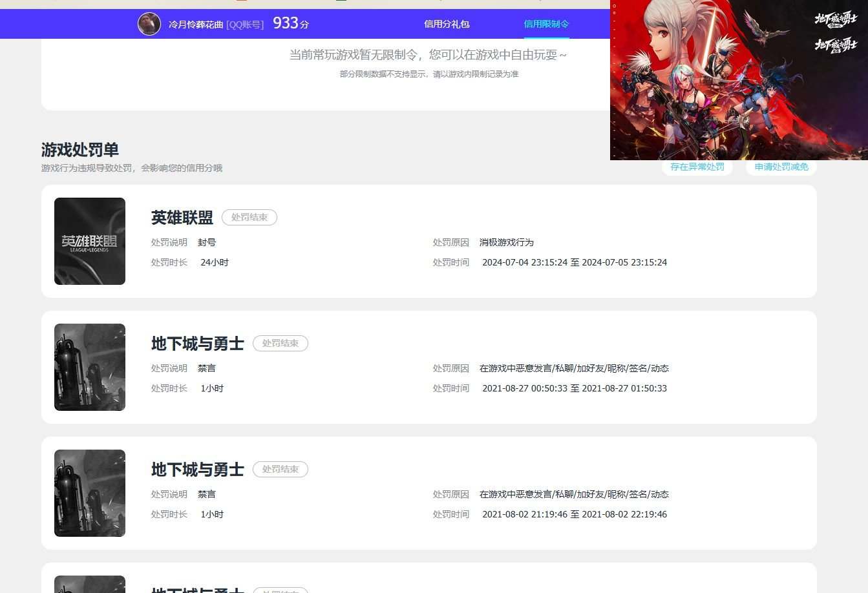Viewport: 868px width, 593px height.
Task: Click the 地下城与勇士 thumbnail for 2021-08-02 penalty
Action: point(90,493)
